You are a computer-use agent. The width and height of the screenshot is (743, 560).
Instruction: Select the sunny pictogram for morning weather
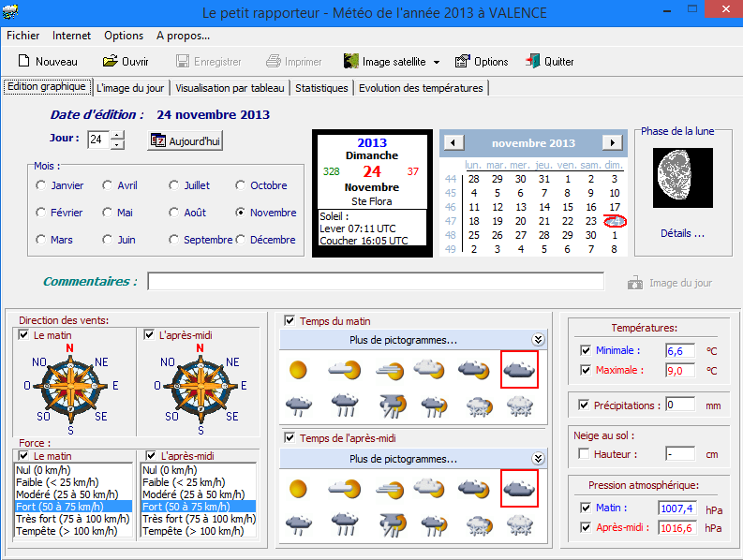pos(298,370)
